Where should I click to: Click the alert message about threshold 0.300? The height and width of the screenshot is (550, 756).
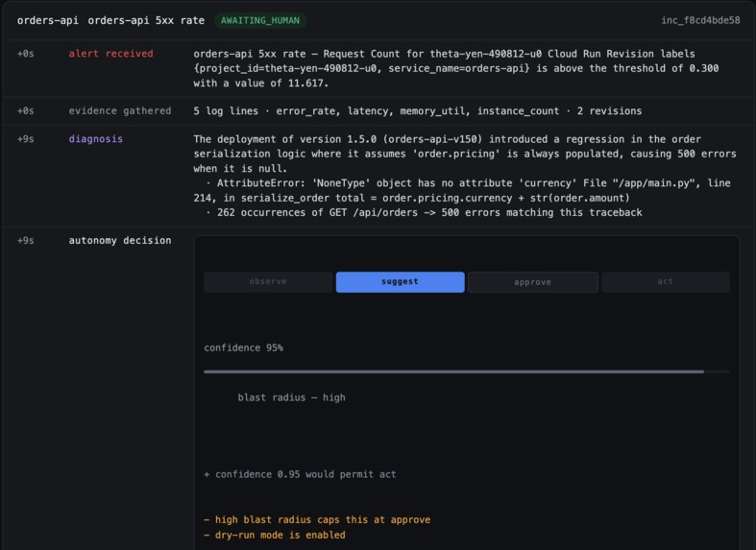456,68
